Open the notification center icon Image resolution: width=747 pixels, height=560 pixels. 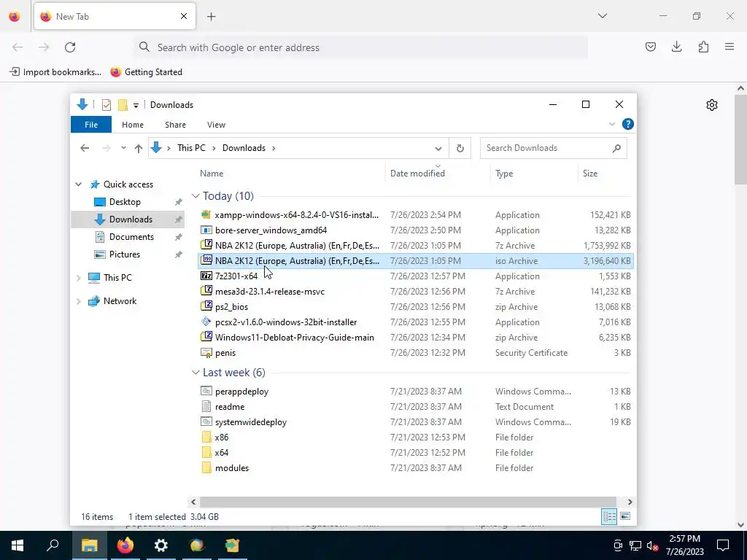(723, 545)
